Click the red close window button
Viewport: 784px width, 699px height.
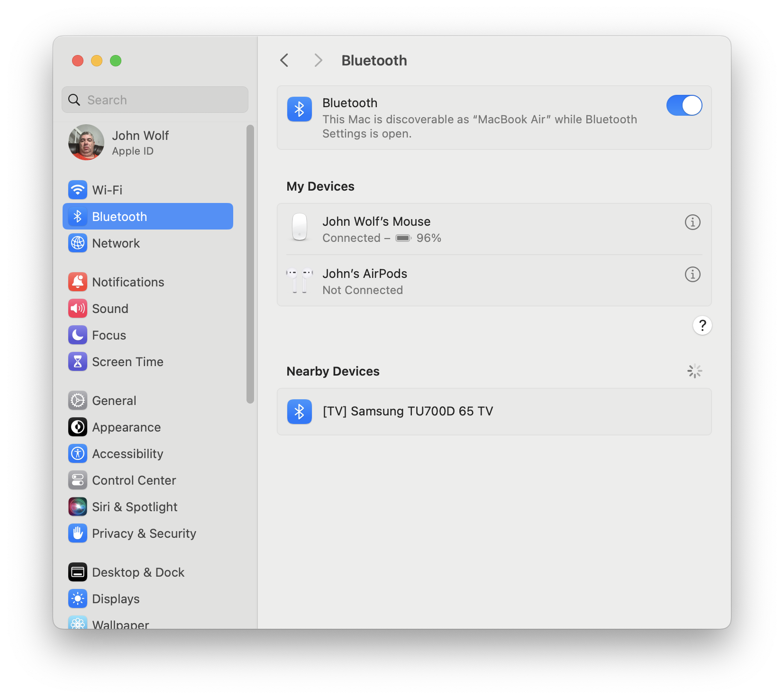tap(78, 61)
